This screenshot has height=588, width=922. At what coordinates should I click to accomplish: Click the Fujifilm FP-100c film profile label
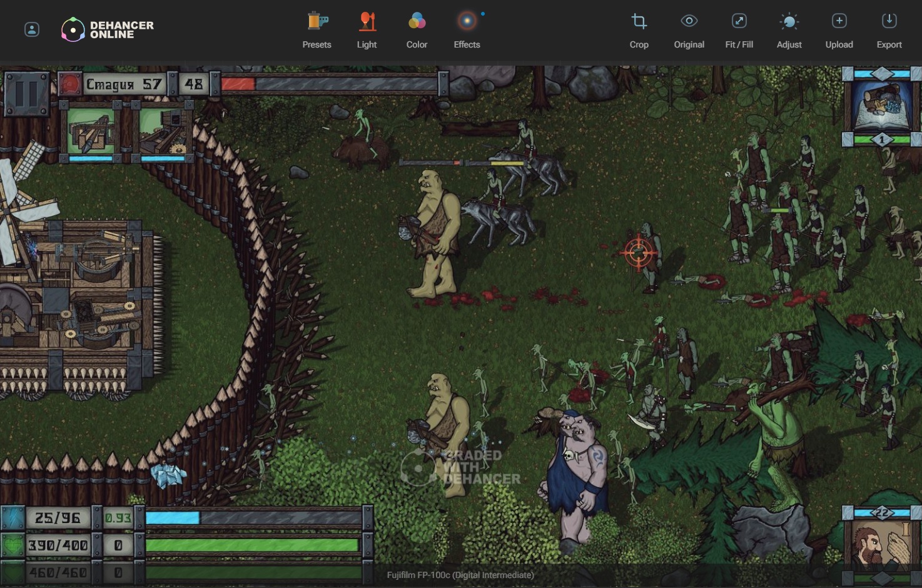460,575
